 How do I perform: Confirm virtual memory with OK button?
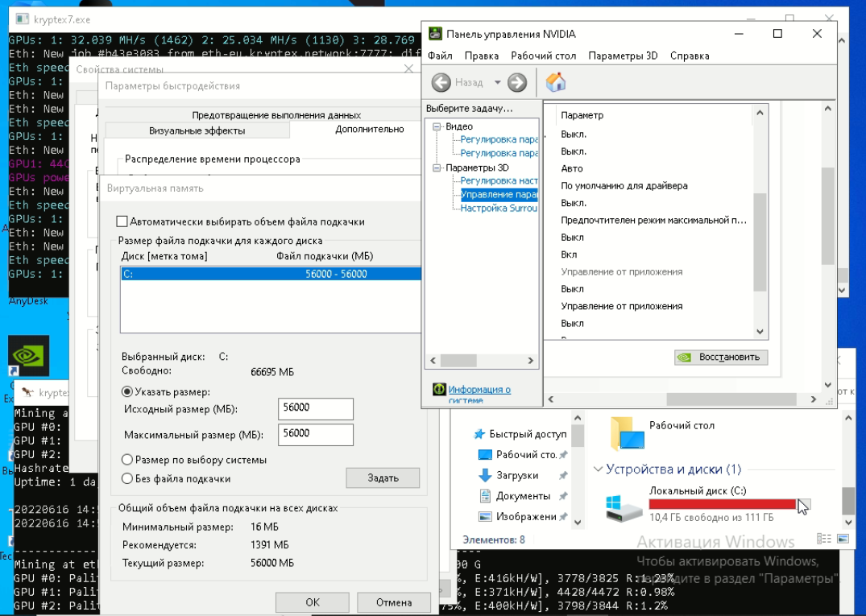click(x=313, y=602)
